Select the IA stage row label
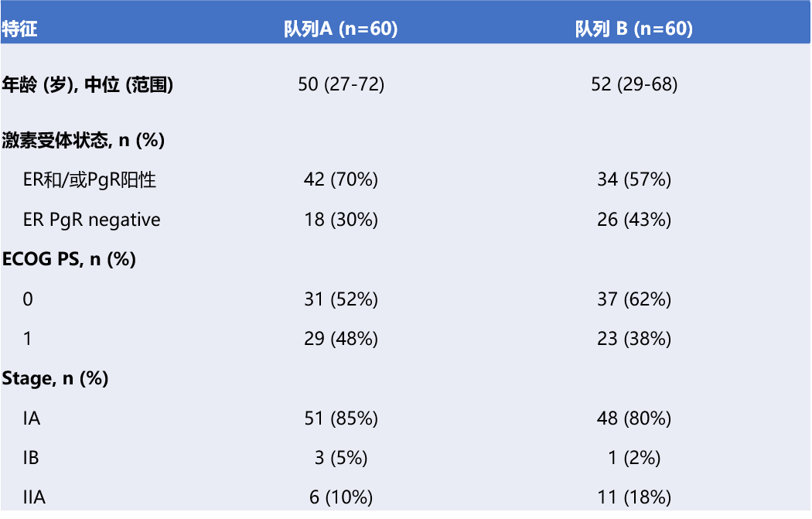The image size is (812, 519). [32, 418]
